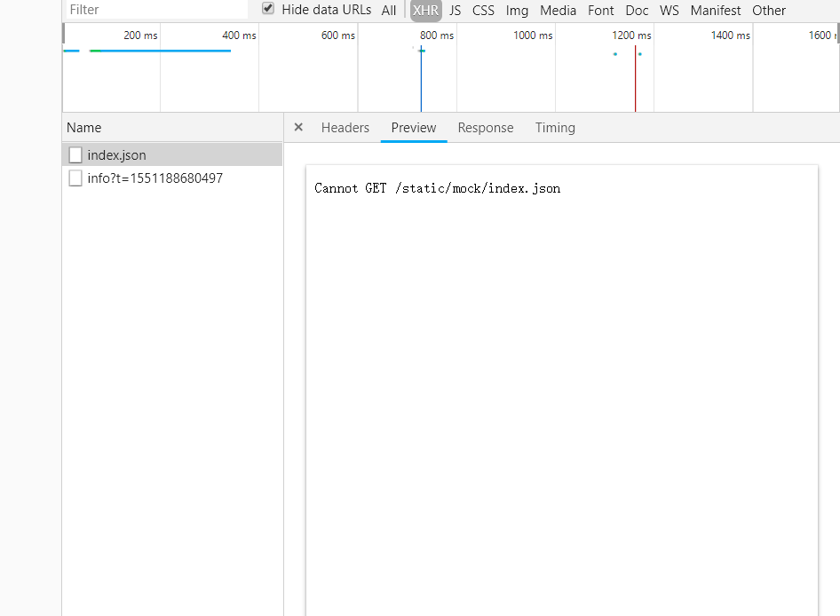This screenshot has height=616, width=840.
Task: Select the All filter type
Action: click(389, 10)
